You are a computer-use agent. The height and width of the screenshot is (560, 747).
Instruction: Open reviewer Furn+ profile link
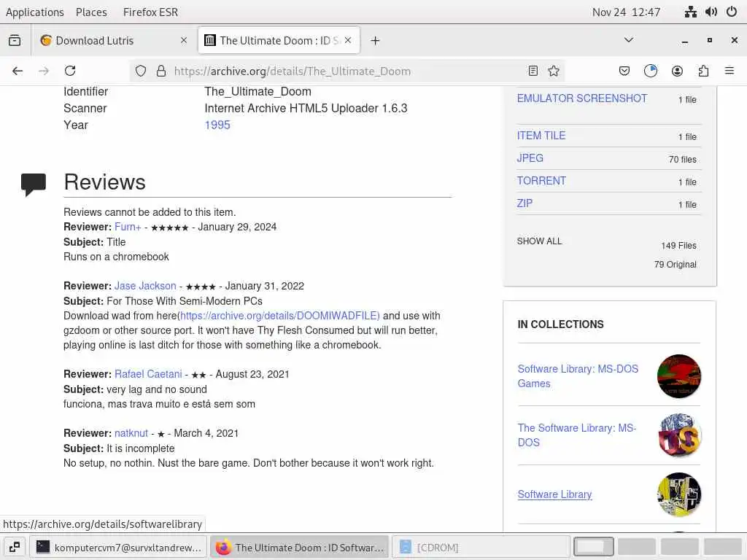coord(128,227)
